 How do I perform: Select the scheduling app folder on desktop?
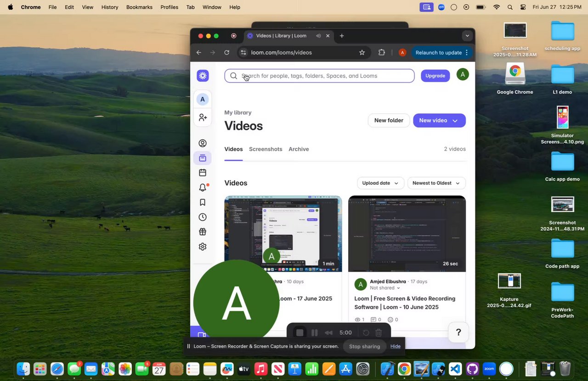562,35
